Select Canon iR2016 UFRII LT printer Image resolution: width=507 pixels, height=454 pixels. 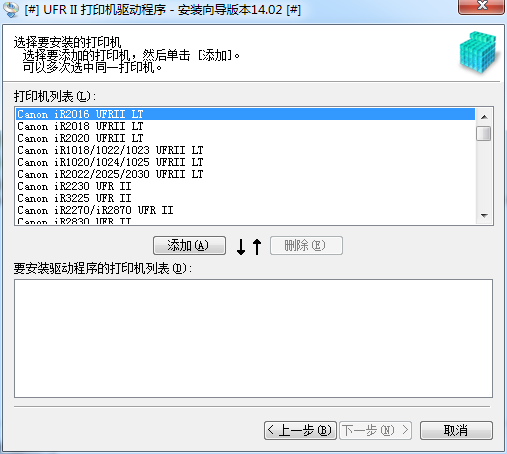246,114
